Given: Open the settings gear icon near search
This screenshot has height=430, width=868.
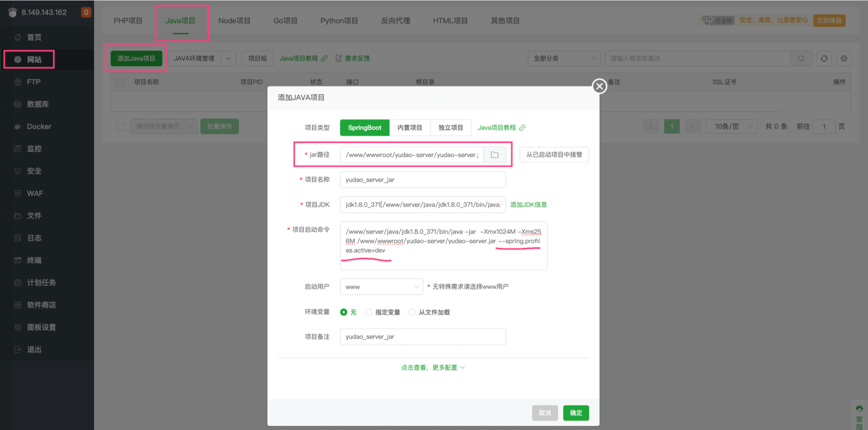Looking at the screenshot, I should coord(844,59).
